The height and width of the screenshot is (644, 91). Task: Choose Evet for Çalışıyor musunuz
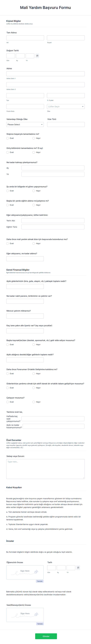pyautogui.click(x=7, y=402)
